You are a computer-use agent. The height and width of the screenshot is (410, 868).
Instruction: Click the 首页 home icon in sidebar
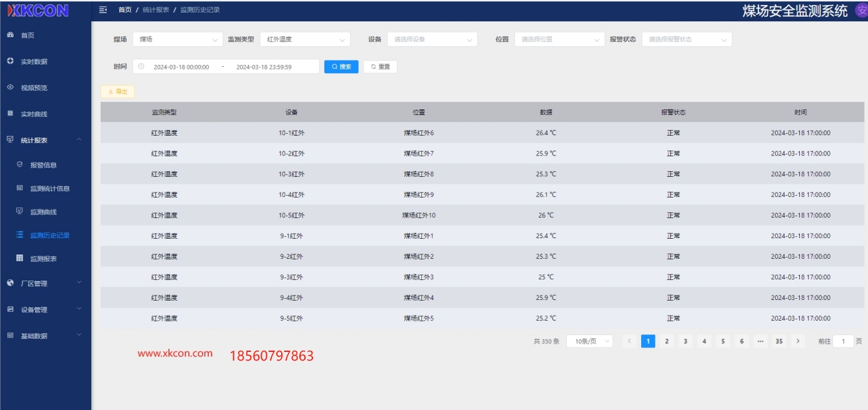[x=10, y=35]
